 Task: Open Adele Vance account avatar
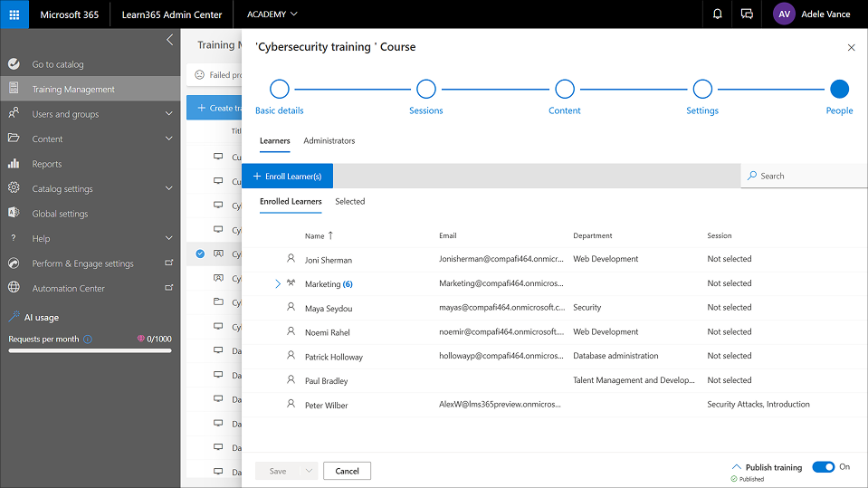(784, 14)
